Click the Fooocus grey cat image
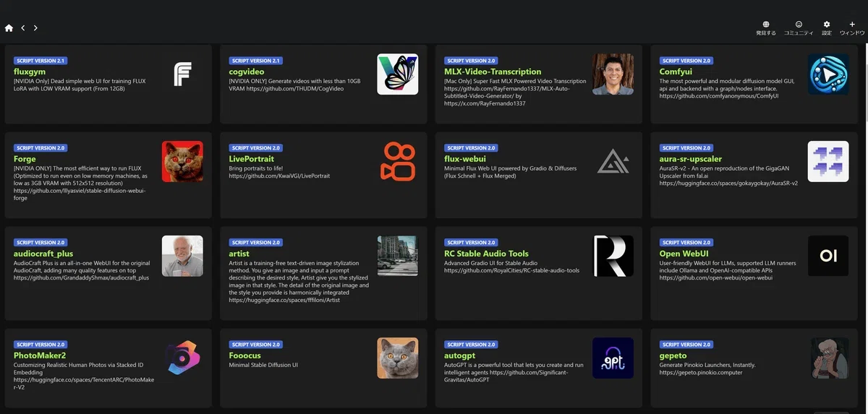This screenshot has width=868, height=414. pyautogui.click(x=398, y=358)
